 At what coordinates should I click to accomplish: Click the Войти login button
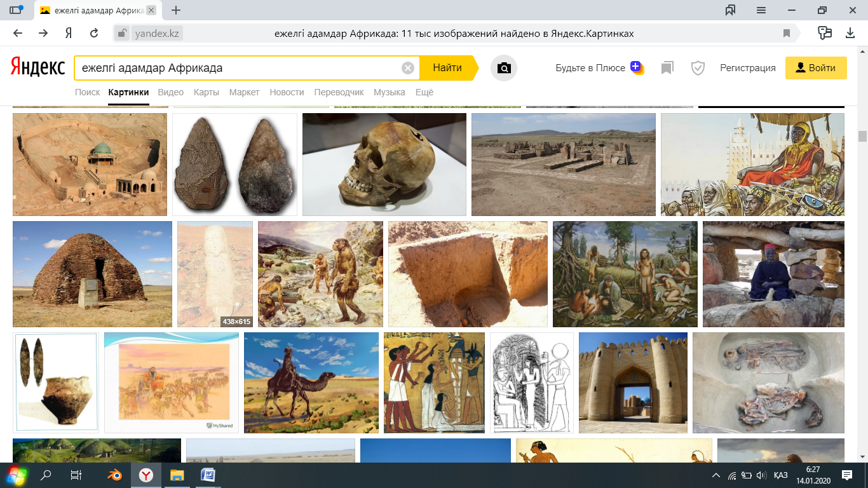click(x=816, y=68)
